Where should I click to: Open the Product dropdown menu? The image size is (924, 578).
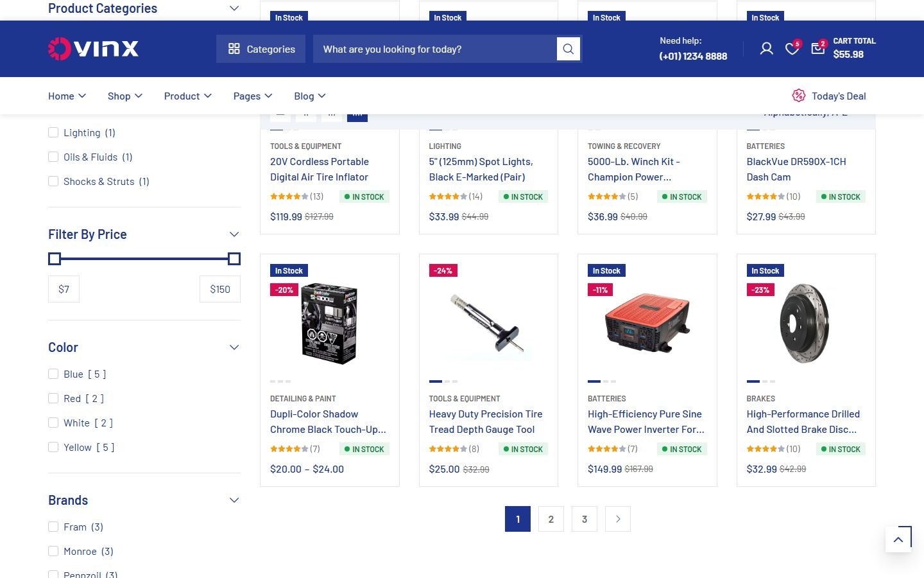tap(187, 96)
